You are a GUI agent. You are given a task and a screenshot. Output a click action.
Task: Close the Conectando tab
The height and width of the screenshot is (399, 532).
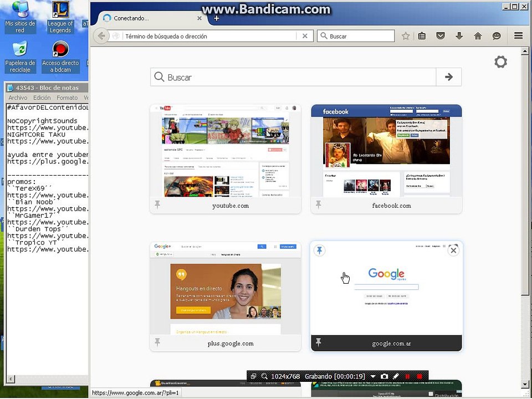coord(199,18)
